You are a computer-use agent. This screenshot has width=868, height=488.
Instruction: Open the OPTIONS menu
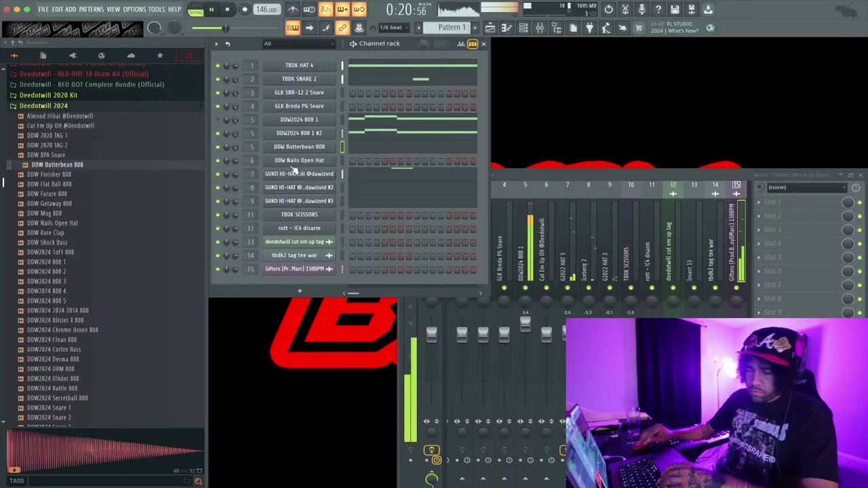134,9
